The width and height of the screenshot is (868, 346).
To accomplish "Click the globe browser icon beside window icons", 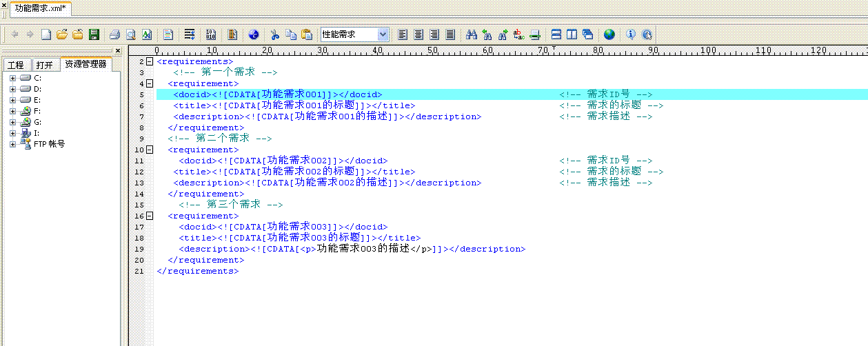I will click(x=609, y=34).
